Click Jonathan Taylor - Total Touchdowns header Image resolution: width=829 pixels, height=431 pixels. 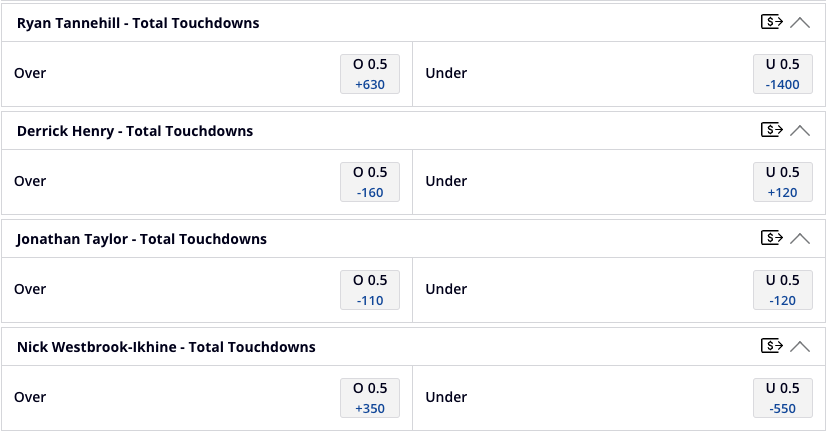(142, 239)
